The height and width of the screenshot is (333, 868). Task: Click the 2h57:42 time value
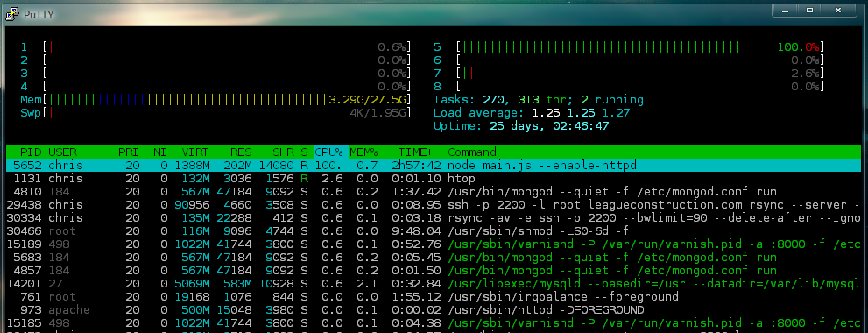(x=416, y=165)
